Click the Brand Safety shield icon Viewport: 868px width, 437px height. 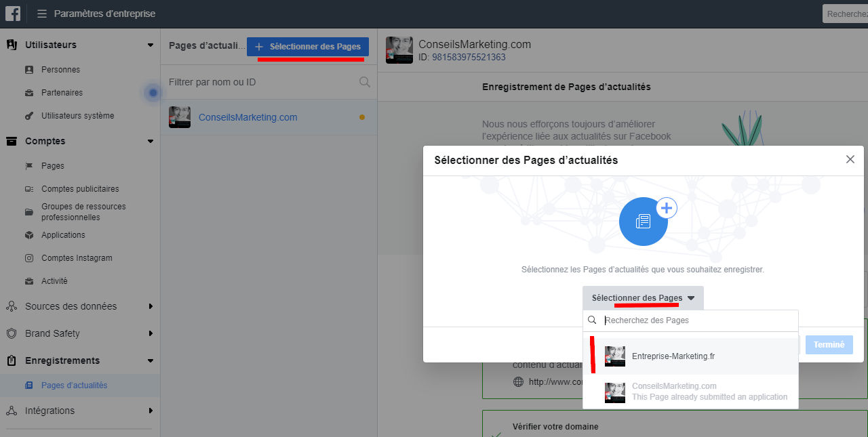(x=12, y=333)
